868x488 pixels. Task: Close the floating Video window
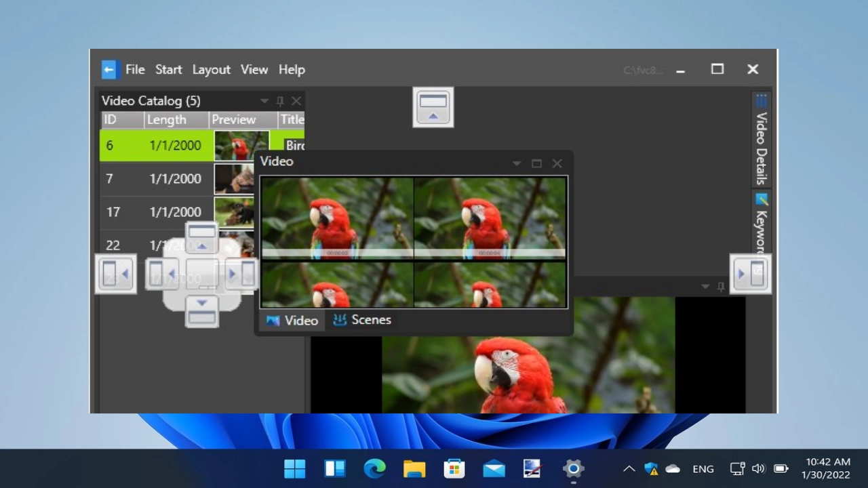(x=557, y=163)
